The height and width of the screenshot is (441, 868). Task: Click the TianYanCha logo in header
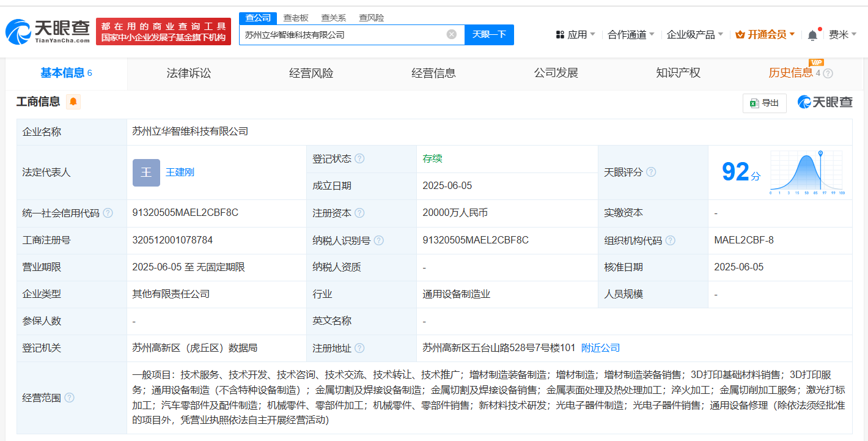point(48,31)
